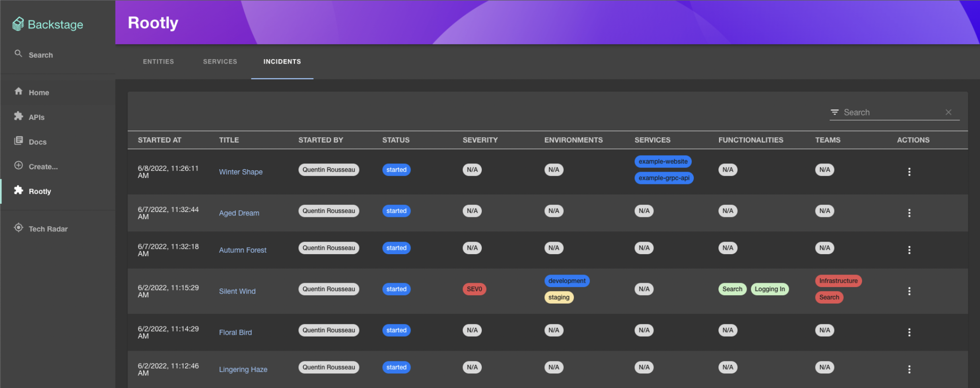Click the Create plus-circle icon
This screenshot has width=980, height=388.
pos(18,165)
